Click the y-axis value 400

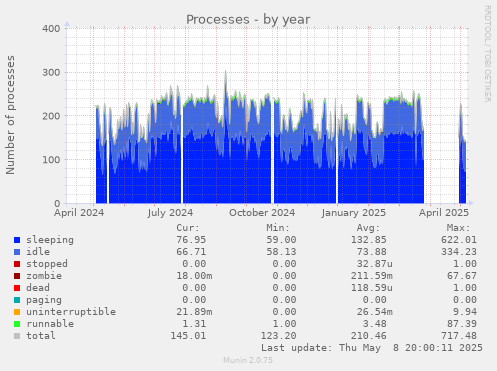pyautogui.click(x=51, y=29)
